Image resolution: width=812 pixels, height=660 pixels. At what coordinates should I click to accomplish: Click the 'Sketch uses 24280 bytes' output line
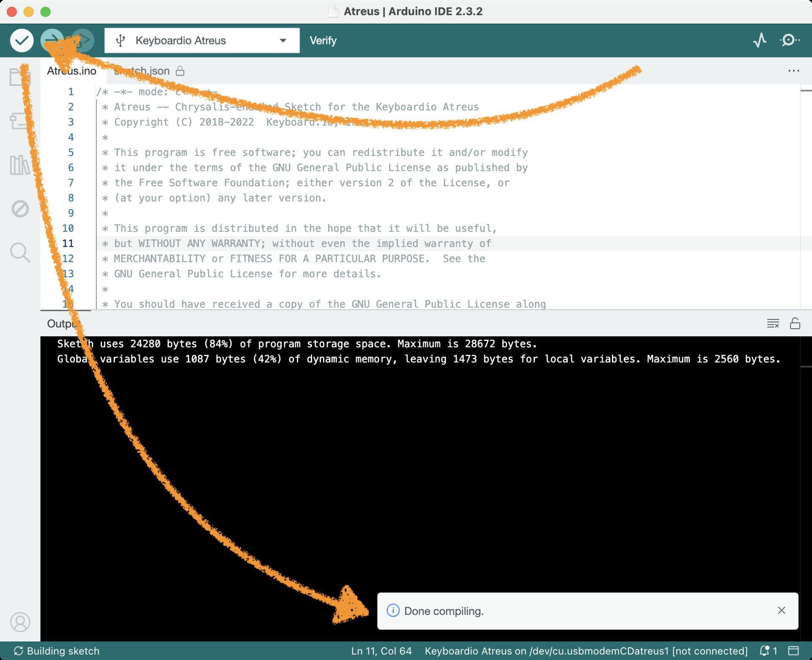297,344
